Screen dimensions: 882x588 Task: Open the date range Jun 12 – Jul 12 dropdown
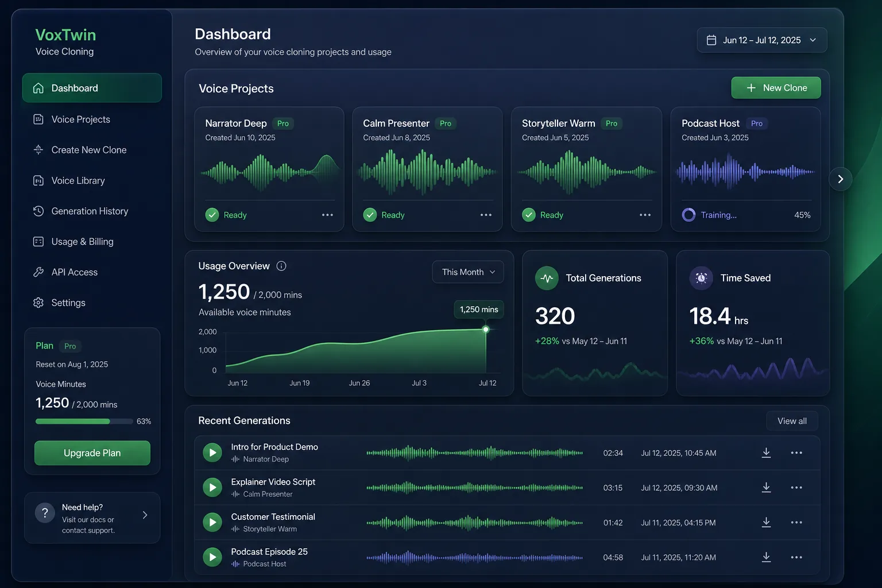click(762, 40)
